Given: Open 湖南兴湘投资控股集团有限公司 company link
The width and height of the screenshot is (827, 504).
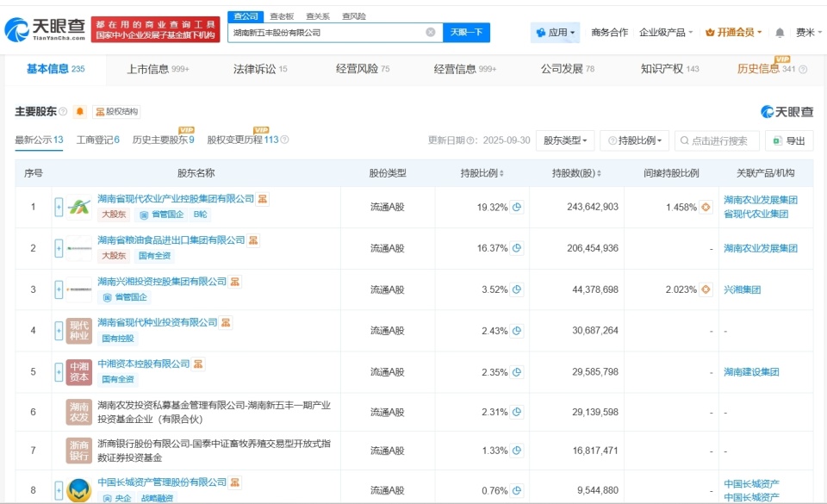Looking at the screenshot, I should pos(161,283).
